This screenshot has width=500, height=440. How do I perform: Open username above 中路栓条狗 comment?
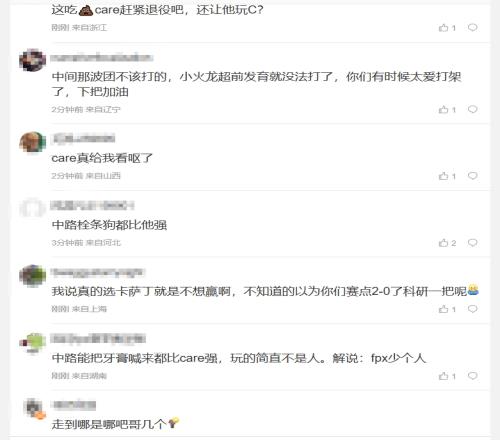pos(92,205)
